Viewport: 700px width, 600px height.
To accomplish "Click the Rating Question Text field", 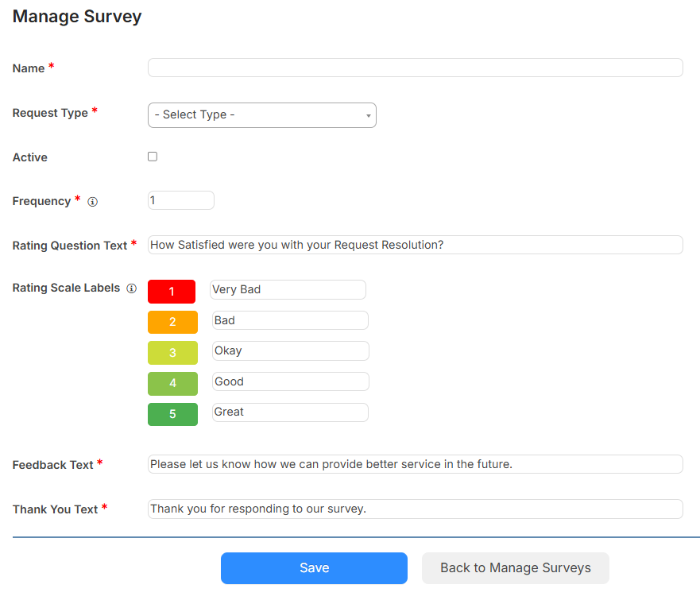I will (415, 245).
